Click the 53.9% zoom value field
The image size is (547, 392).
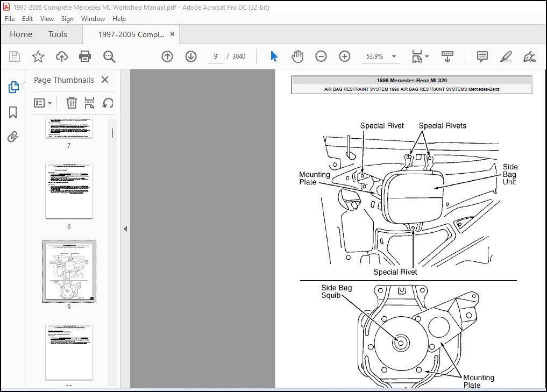coord(375,56)
